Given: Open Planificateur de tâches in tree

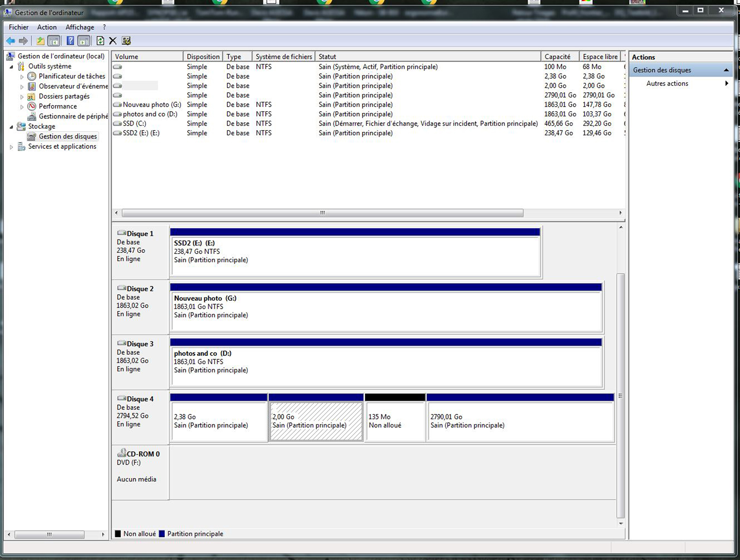Looking at the screenshot, I should (x=72, y=76).
